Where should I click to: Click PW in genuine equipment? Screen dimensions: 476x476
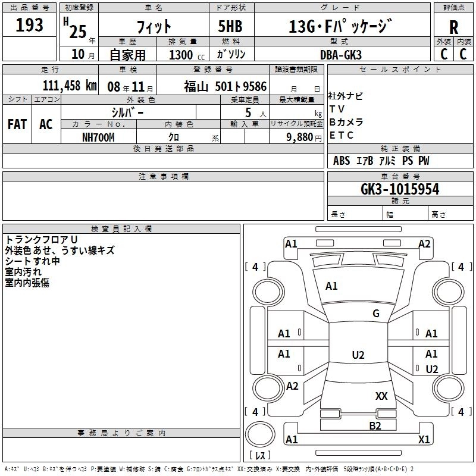424,161
